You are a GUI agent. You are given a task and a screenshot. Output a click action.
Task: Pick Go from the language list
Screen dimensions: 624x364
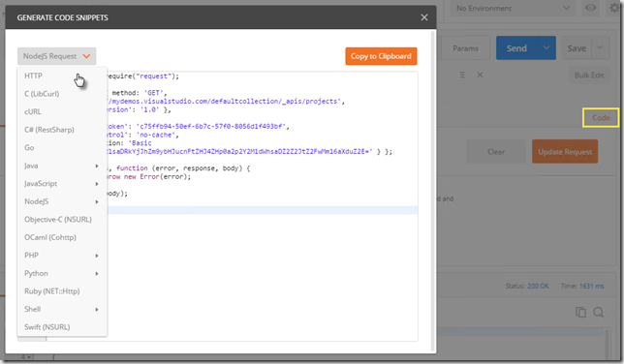pyautogui.click(x=62, y=147)
